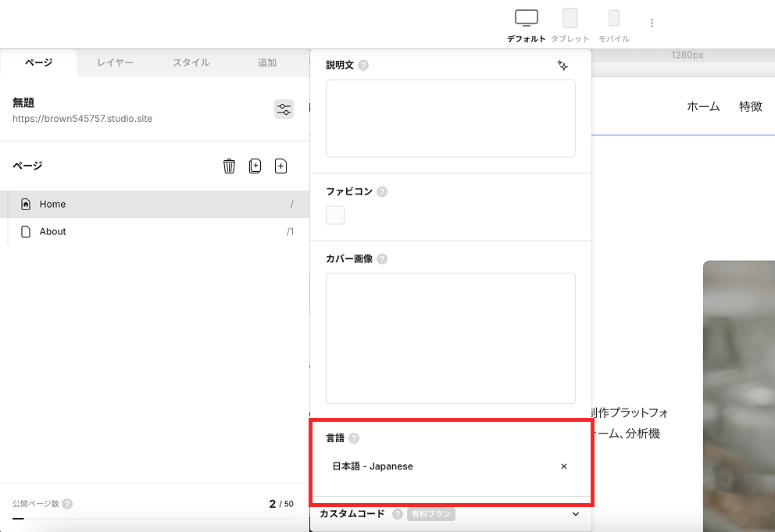
Task: Select the About page
Action: (x=155, y=231)
